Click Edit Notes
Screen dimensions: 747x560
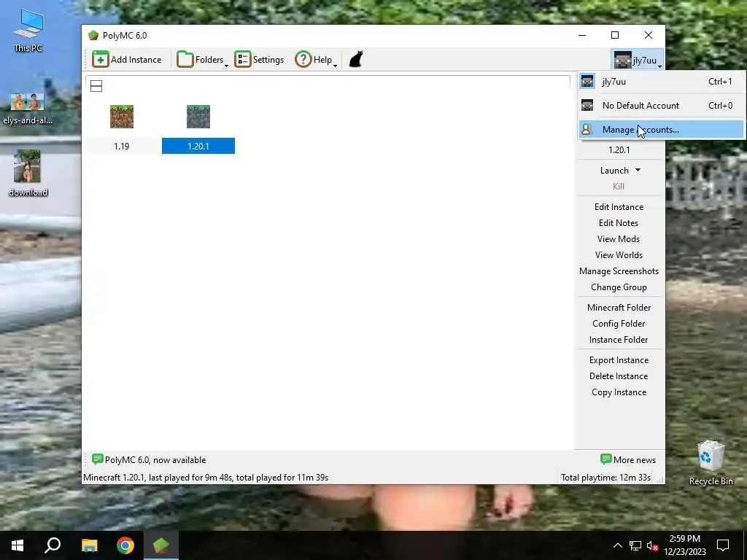click(x=619, y=223)
